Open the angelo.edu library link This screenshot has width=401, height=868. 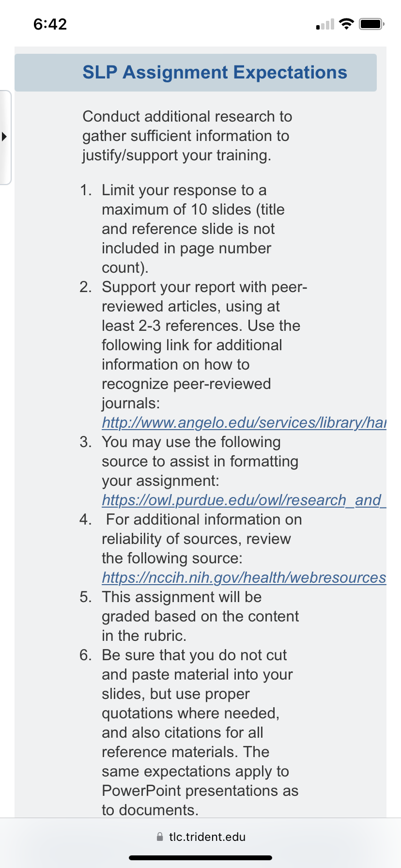click(244, 422)
